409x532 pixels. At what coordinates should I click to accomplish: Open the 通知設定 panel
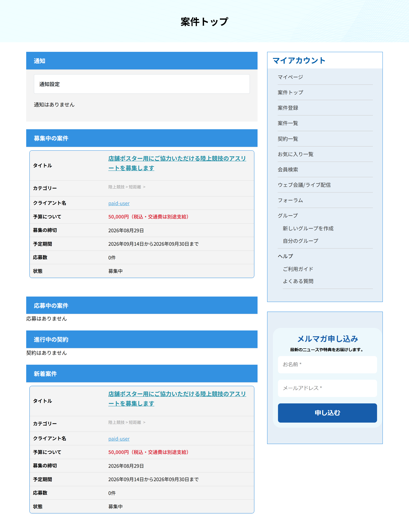(142, 84)
